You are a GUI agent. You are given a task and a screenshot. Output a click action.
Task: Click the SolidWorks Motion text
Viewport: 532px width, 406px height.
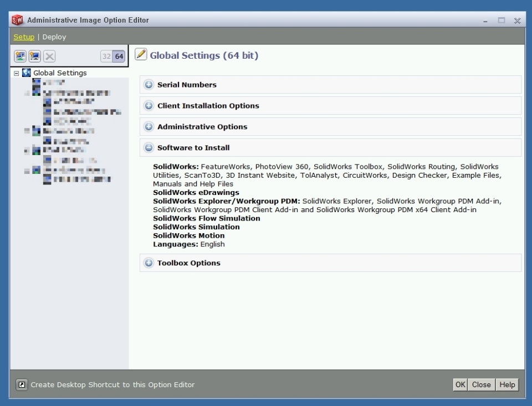pyautogui.click(x=188, y=235)
